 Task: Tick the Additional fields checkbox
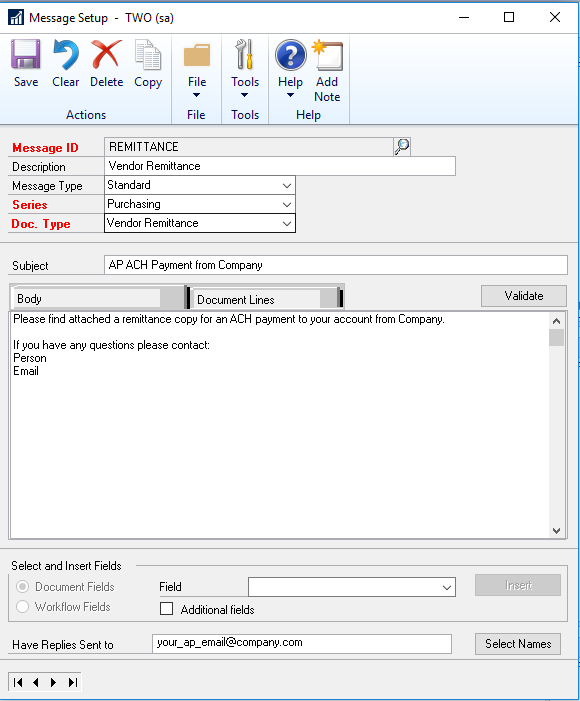point(166,608)
